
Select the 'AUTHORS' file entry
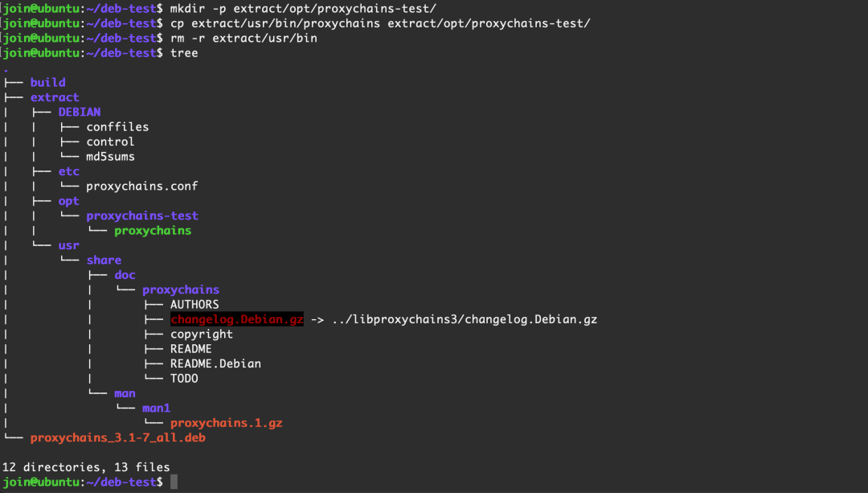click(x=194, y=305)
